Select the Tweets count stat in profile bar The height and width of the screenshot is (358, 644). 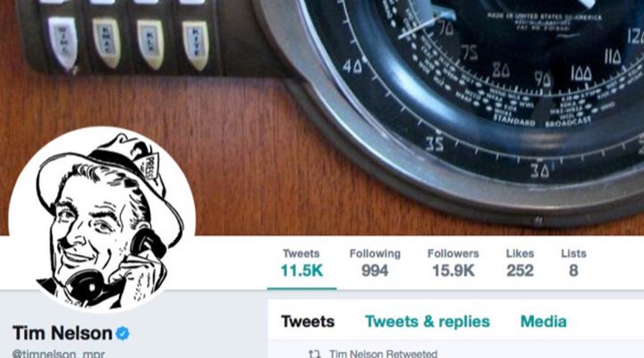[302, 263]
